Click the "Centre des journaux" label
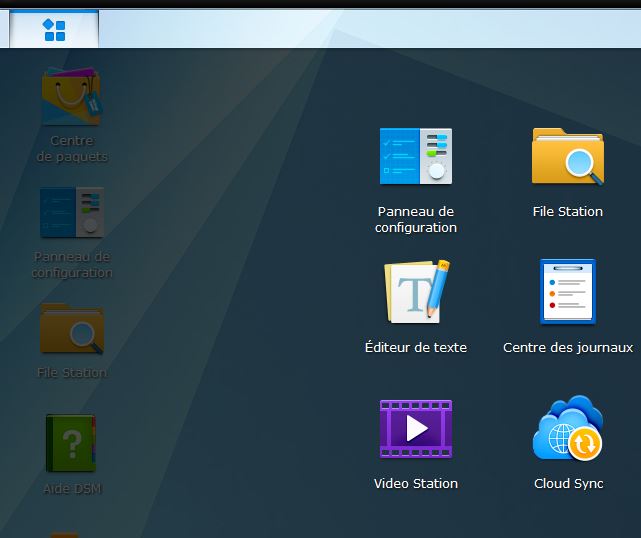Screen dimensions: 641x538 567,348
